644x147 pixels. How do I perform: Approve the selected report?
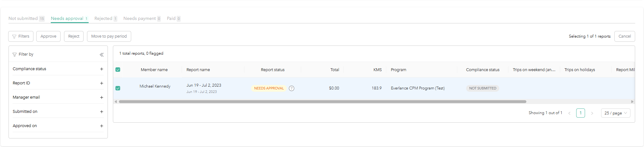tap(48, 36)
